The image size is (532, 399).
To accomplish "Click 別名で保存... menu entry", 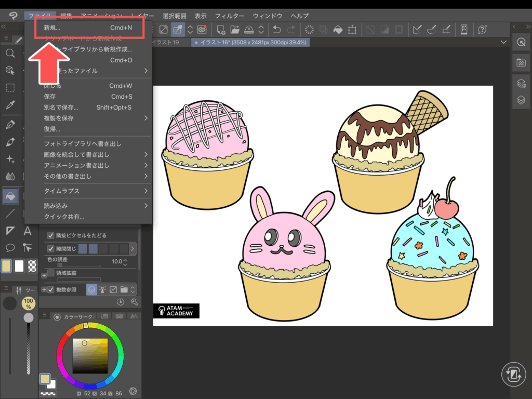I will click(x=61, y=108).
